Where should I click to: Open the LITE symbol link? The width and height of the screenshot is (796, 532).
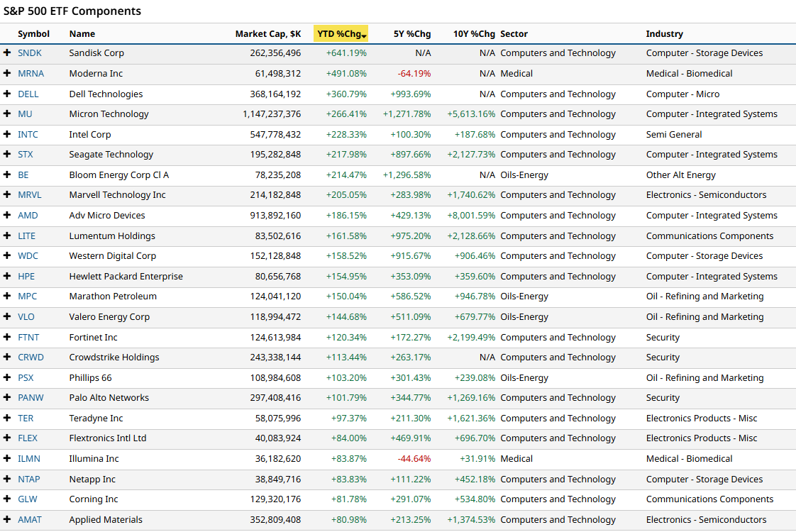pyautogui.click(x=27, y=235)
